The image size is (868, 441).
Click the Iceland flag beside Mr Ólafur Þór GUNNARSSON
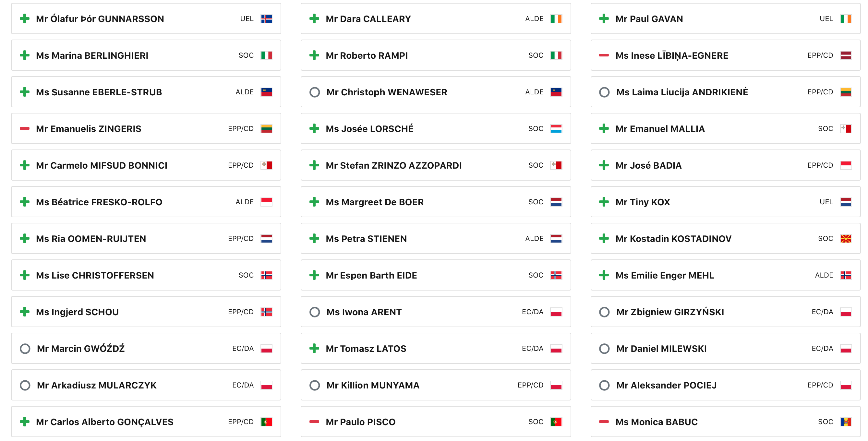click(x=266, y=19)
